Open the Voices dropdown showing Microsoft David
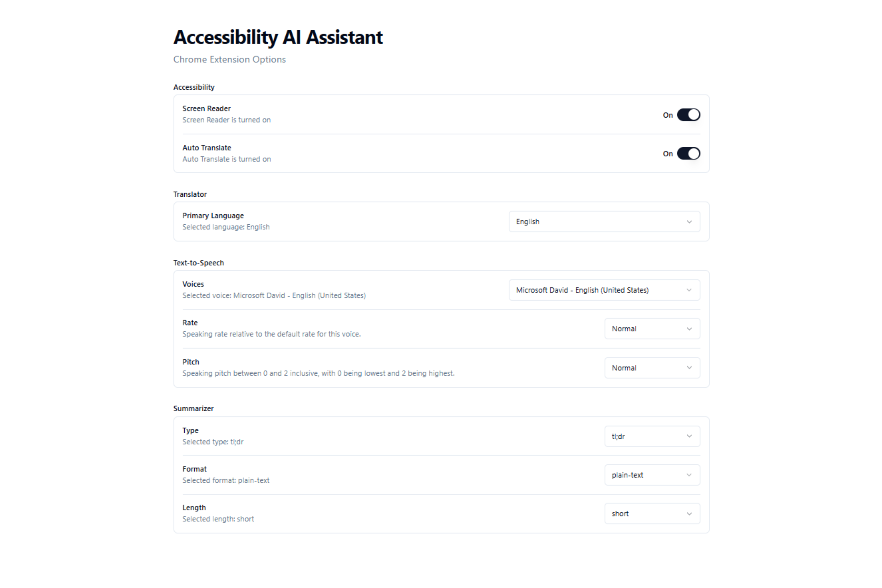 pyautogui.click(x=604, y=290)
